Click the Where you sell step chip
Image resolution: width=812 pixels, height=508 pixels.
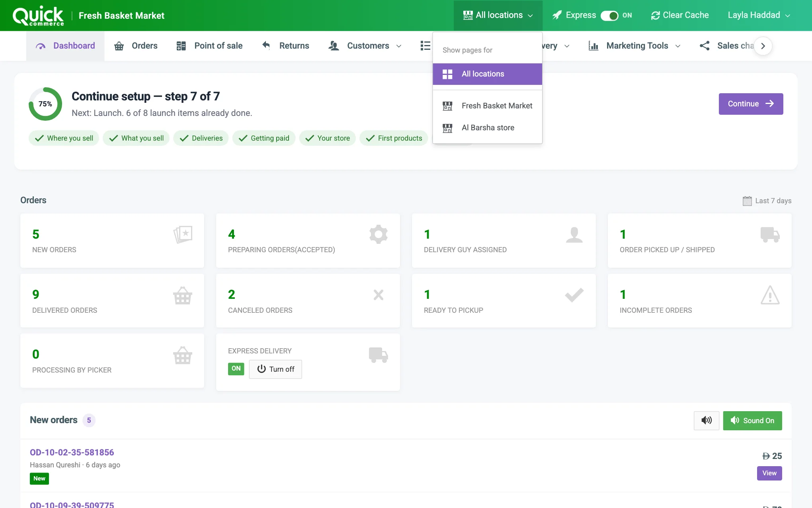[x=64, y=138]
